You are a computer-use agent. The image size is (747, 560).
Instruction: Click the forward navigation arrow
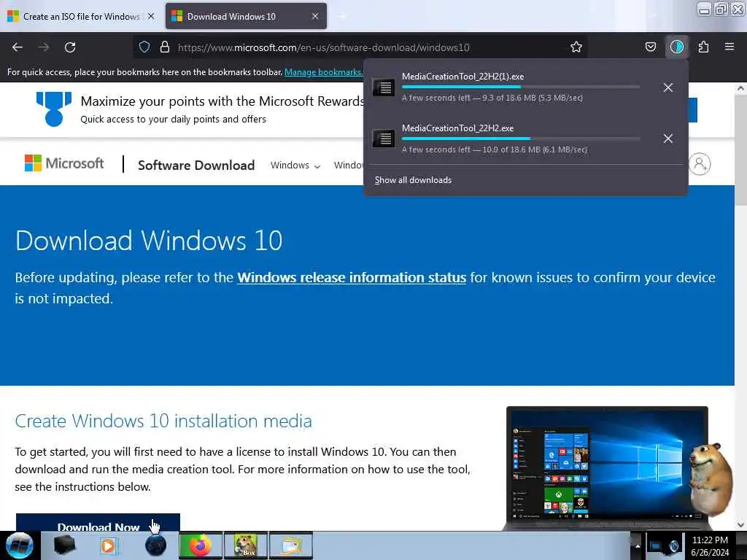44,47
